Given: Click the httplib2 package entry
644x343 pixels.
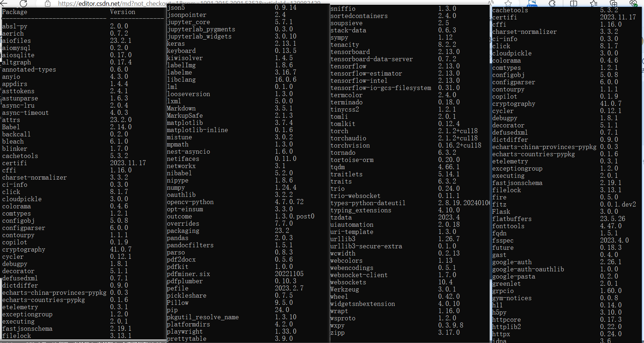Looking at the screenshot, I should pyautogui.click(x=507, y=327).
